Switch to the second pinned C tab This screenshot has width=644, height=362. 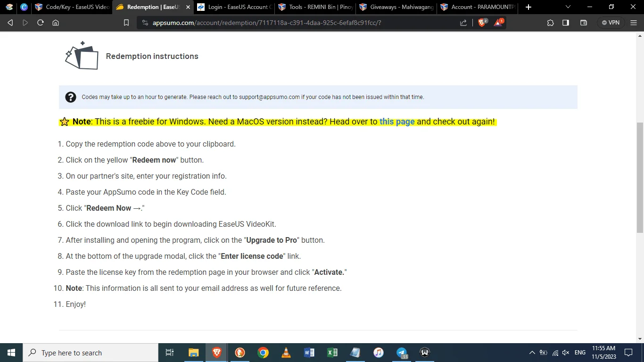pos(24,7)
